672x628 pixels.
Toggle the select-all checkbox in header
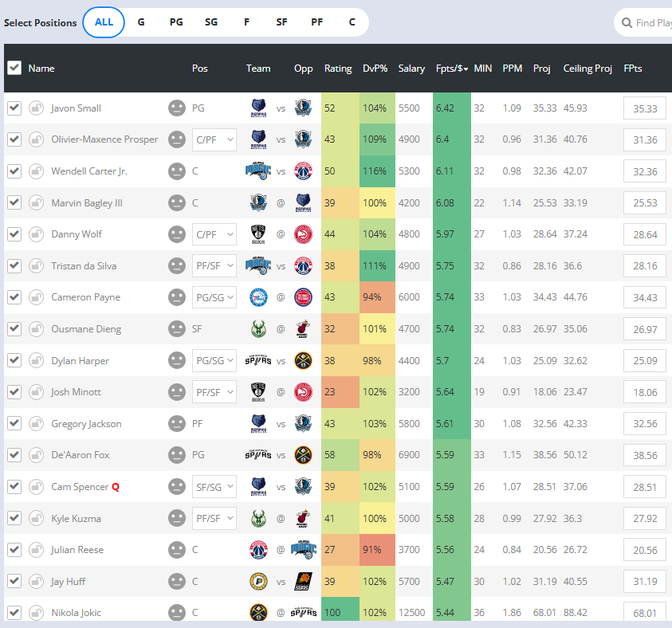tap(14, 68)
